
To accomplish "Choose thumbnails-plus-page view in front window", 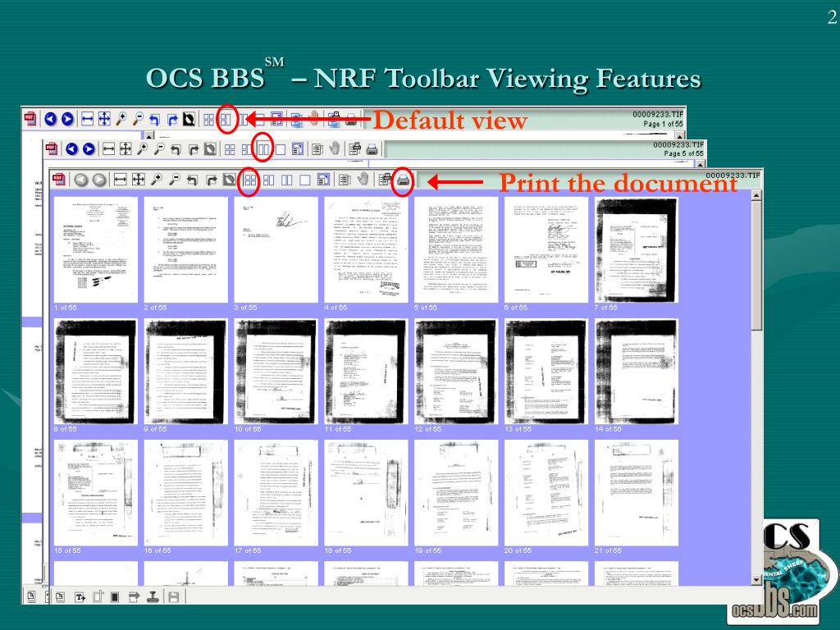I will (268, 180).
